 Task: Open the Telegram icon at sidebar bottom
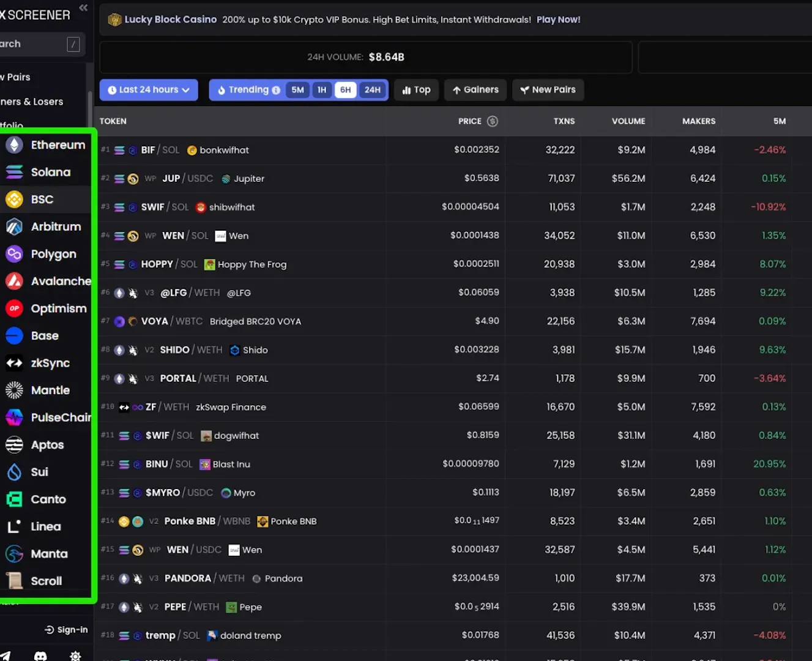point(6,656)
